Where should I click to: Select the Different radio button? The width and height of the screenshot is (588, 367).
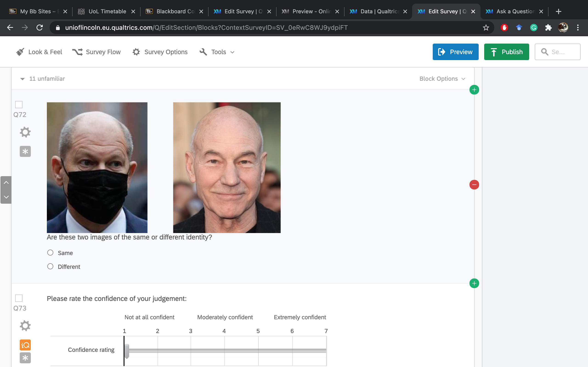pos(50,266)
